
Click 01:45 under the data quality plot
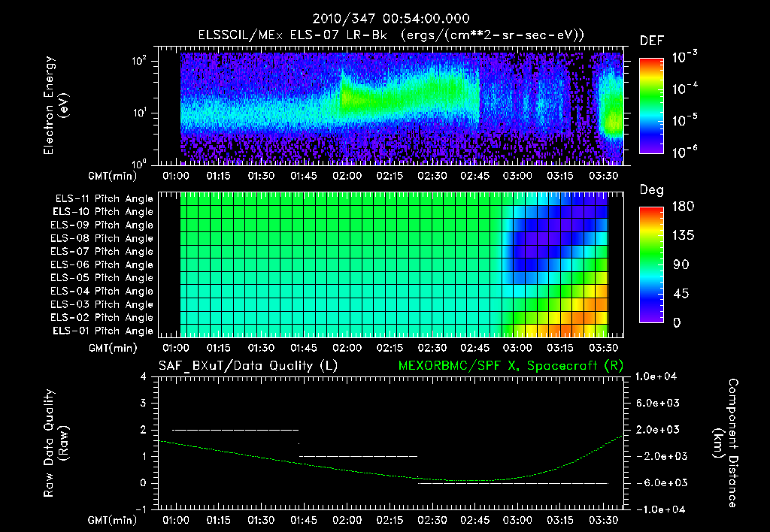pyautogui.click(x=304, y=520)
